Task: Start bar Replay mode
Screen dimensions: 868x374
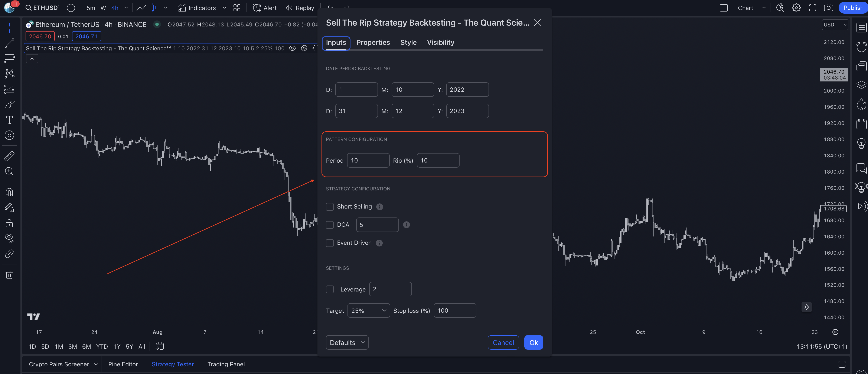Action: tap(300, 8)
